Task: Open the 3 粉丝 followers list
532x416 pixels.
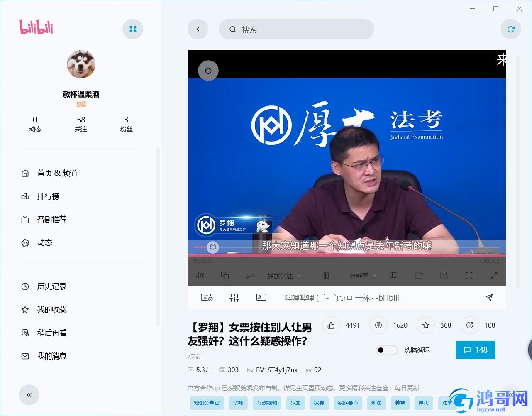Action: click(x=126, y=124)
